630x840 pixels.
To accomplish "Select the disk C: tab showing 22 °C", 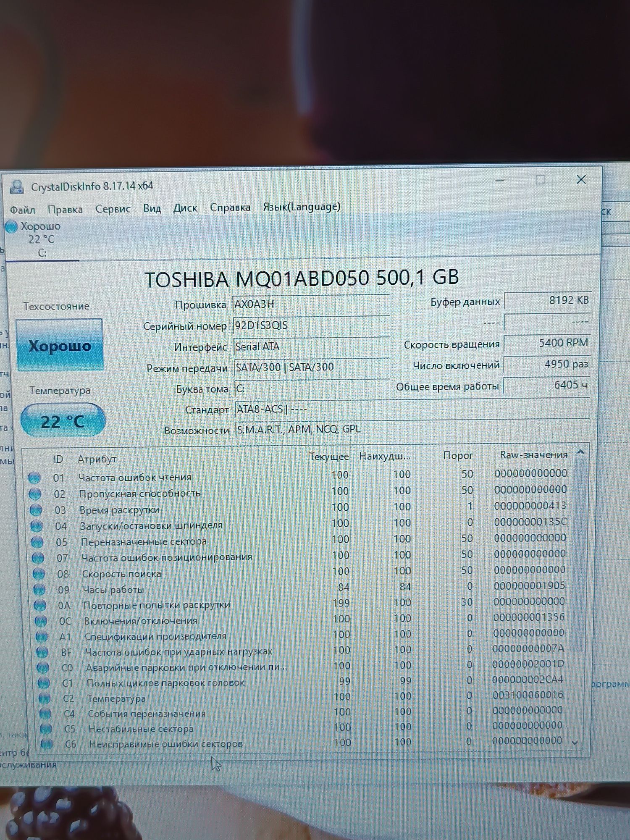I will click(41, 239).
